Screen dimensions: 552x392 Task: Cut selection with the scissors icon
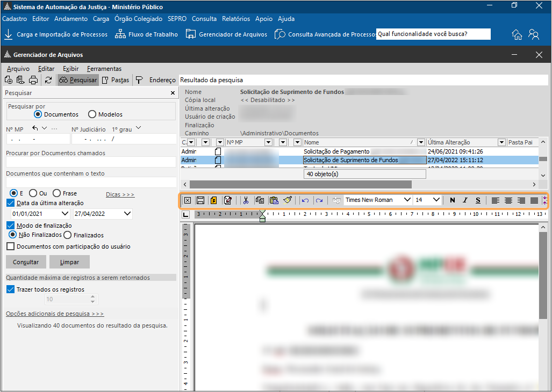pyautogui.click(x=246, y=200)
